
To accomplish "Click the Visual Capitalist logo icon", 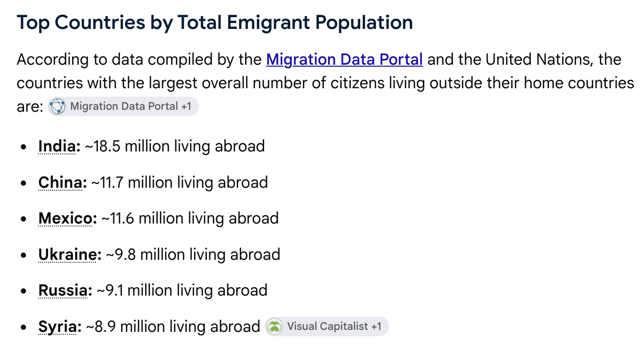I will [x=274, y=326].
